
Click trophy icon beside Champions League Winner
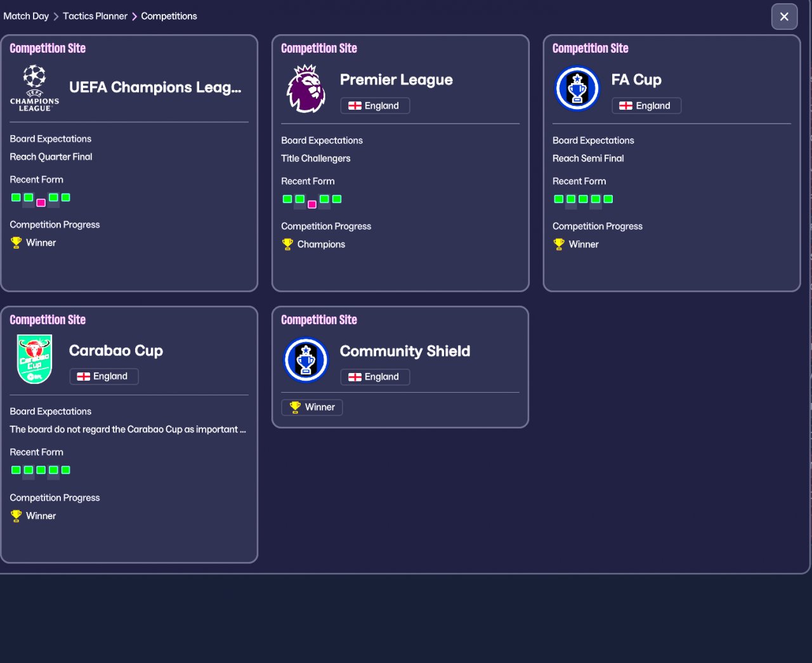[x=16, y=242]
